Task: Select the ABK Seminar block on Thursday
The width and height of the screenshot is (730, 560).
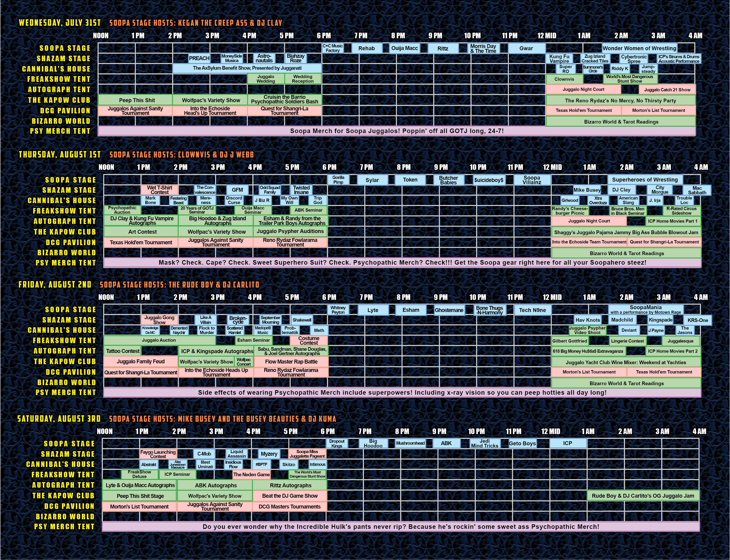Action: [308, 210]
